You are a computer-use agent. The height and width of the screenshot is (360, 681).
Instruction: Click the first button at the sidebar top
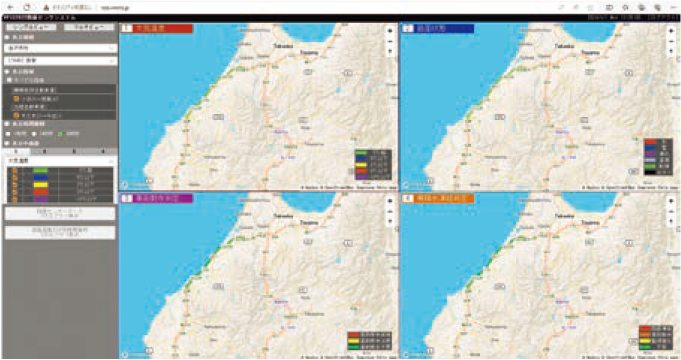pyautogui.click(x=31, y=27)
